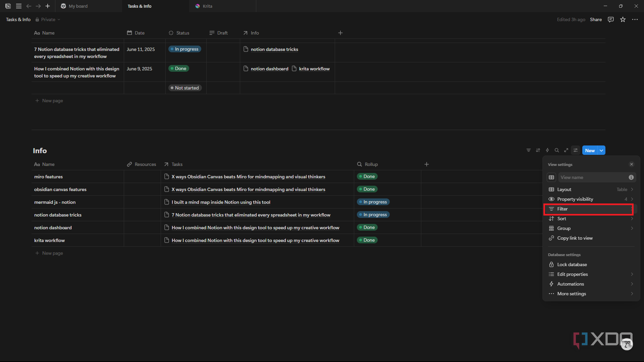Open 'I built a mind map inside Notion' task link
644x362 pixels.
coord(221,202)
